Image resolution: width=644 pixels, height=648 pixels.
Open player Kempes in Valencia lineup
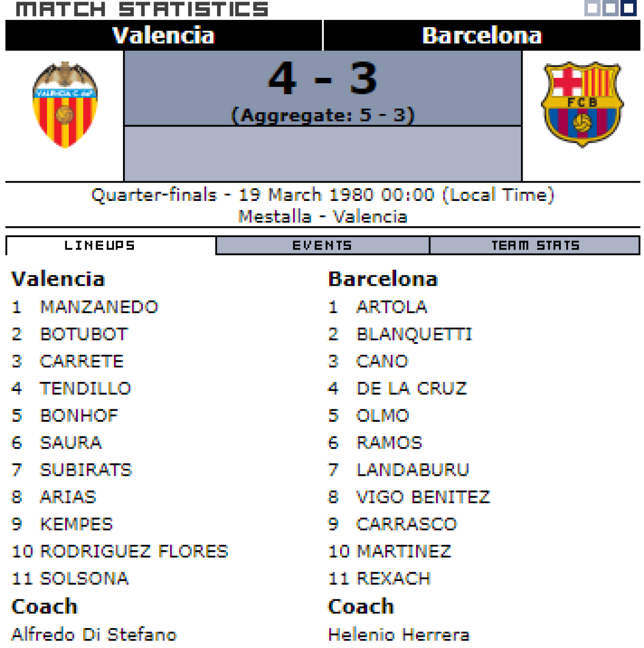click(x=76, y=524)
